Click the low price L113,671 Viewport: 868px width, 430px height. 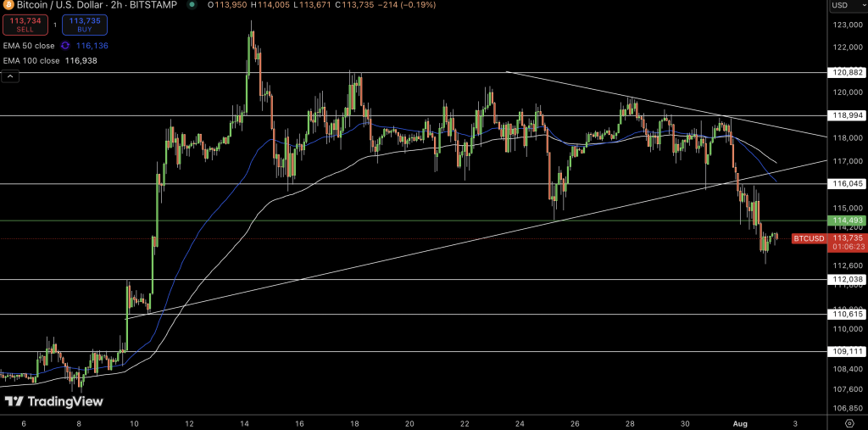pos(313,4)
